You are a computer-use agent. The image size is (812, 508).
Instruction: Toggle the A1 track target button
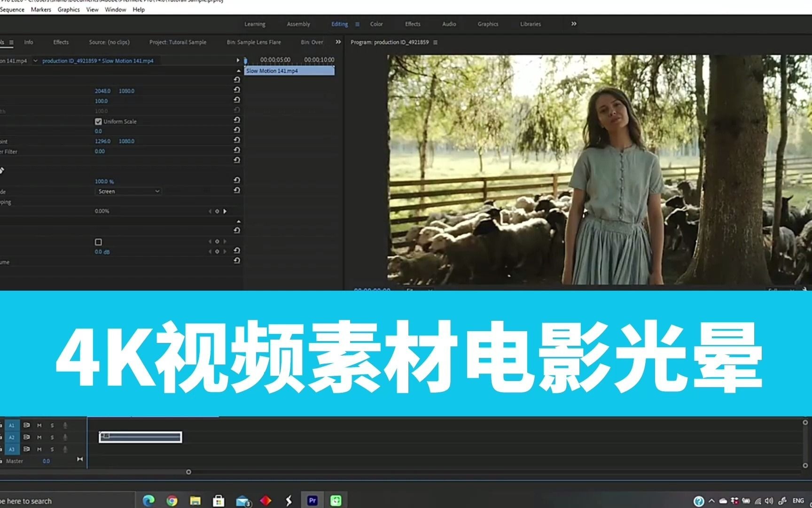click(12, 425)
